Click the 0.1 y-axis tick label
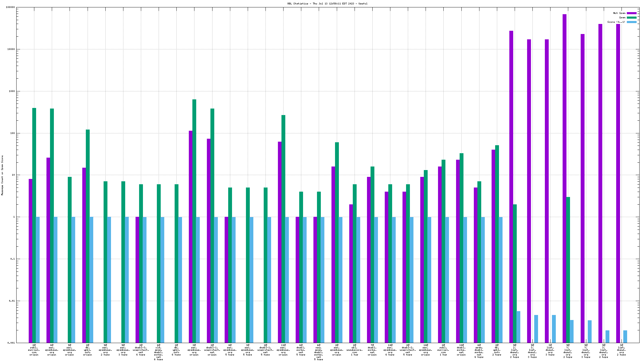644x362 pixels. 12,259
